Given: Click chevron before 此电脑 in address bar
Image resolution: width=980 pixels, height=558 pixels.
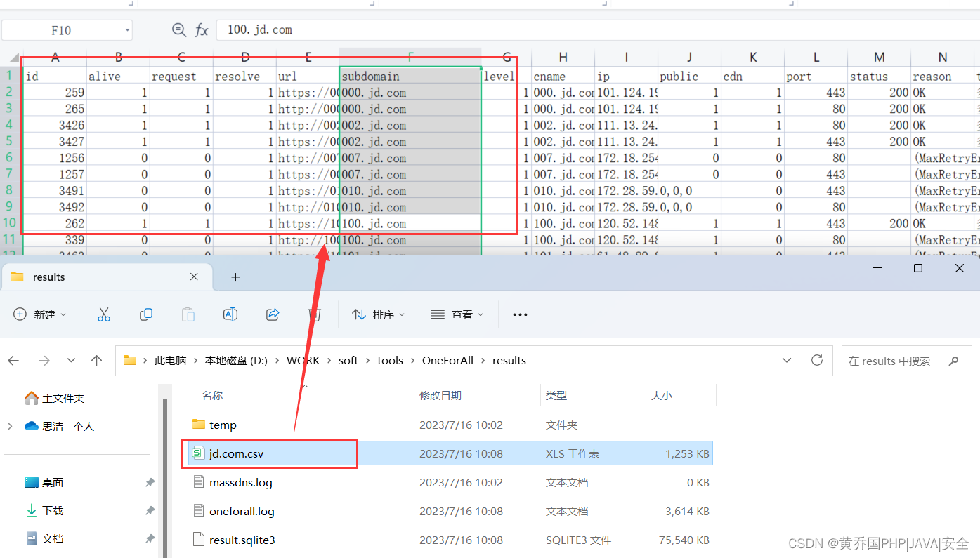Looking at the screenshot, I should click(x=145, y=361).
